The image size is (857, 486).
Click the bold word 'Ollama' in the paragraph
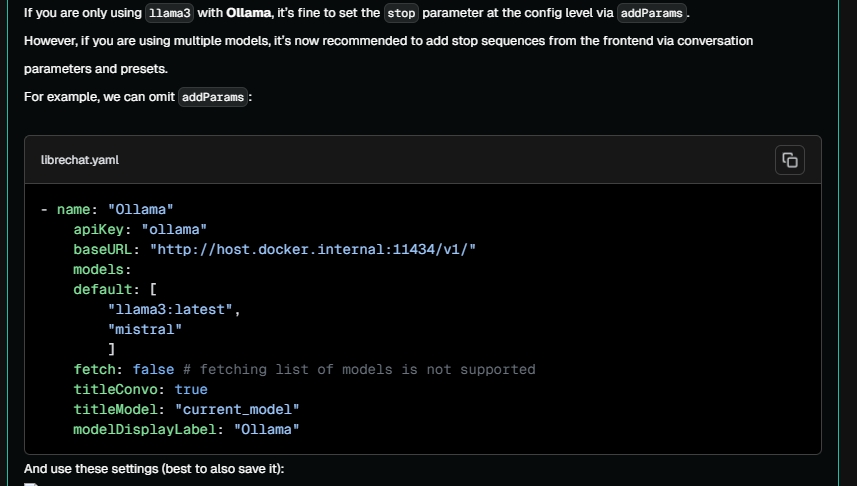[248, 14]
